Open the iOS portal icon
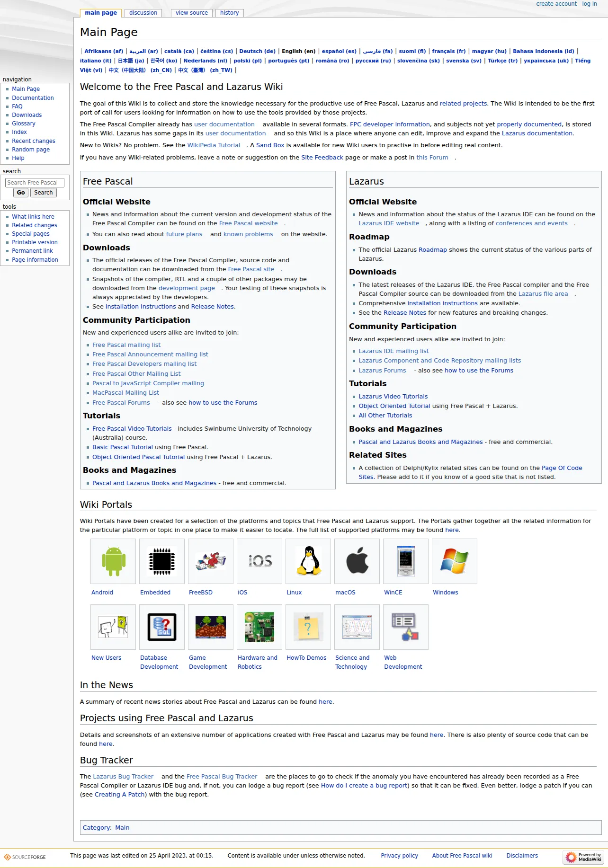The image size is (608, 868). pos(259,561)
